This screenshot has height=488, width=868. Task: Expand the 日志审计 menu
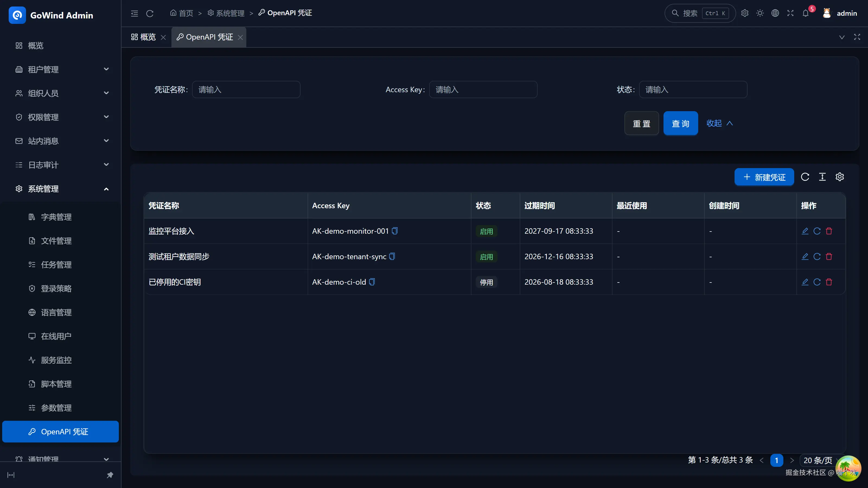61,165
